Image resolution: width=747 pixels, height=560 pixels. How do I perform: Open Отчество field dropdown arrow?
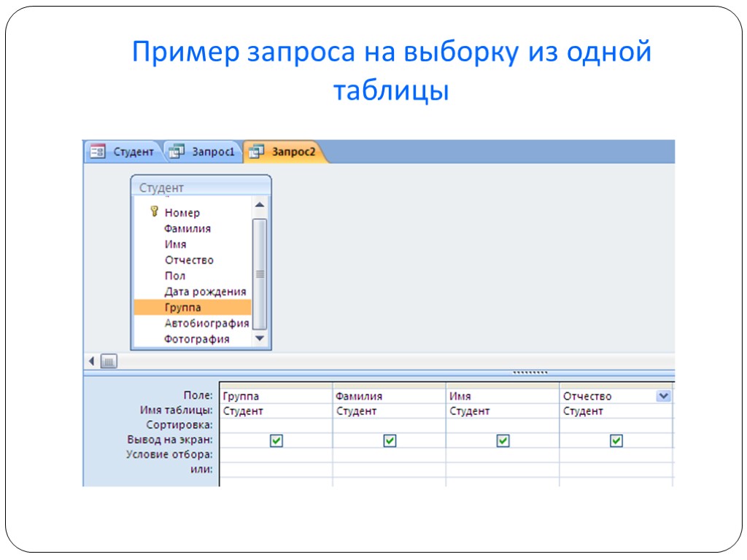(664, 396)
